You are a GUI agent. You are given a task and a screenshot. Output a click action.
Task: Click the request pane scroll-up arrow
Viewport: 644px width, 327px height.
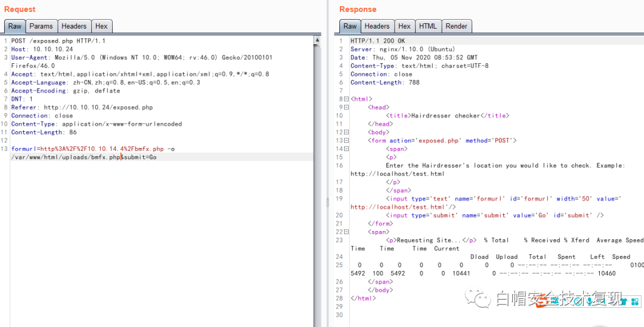tap(317, 40)
